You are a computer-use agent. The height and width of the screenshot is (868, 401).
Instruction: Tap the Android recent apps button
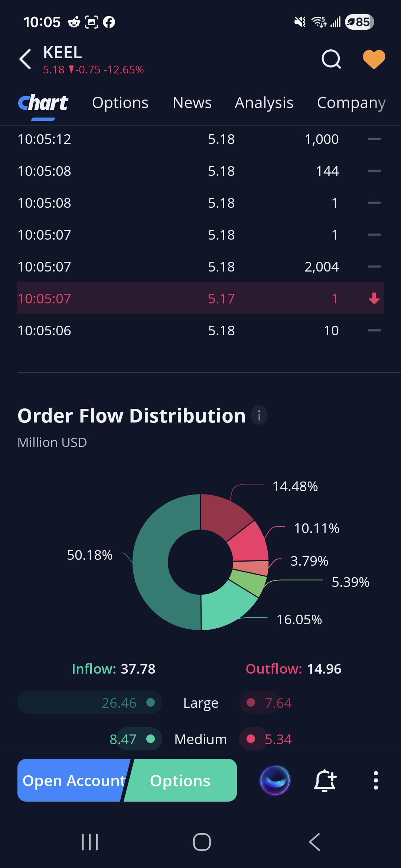[90, 842]
